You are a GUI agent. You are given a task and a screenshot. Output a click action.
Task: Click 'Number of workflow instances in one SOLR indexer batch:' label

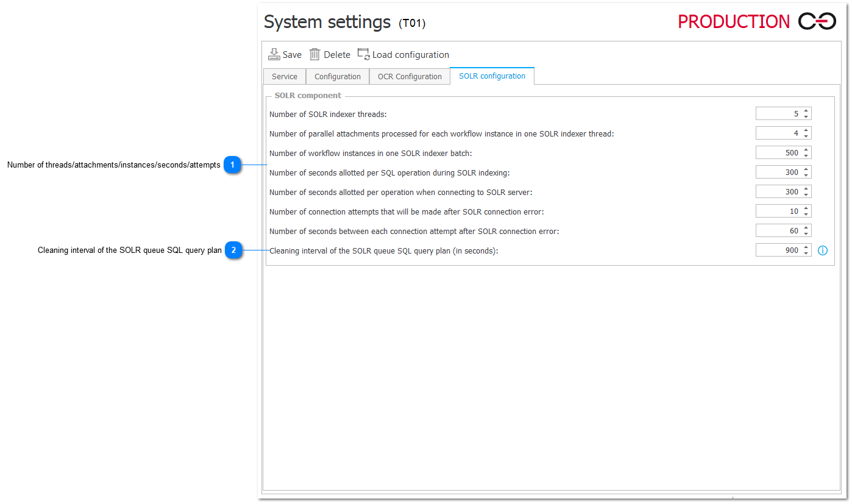click(x=371, y=154)
